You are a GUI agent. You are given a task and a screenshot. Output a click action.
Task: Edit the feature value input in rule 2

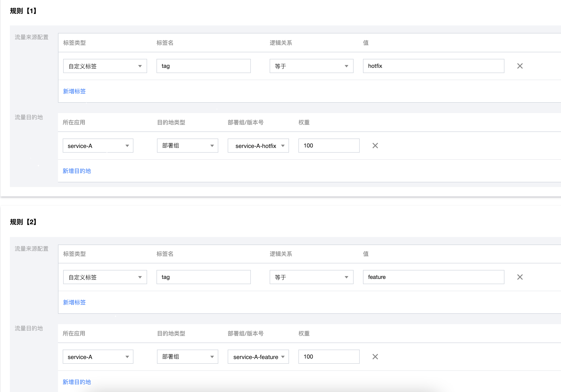click(x=433, y=277)
